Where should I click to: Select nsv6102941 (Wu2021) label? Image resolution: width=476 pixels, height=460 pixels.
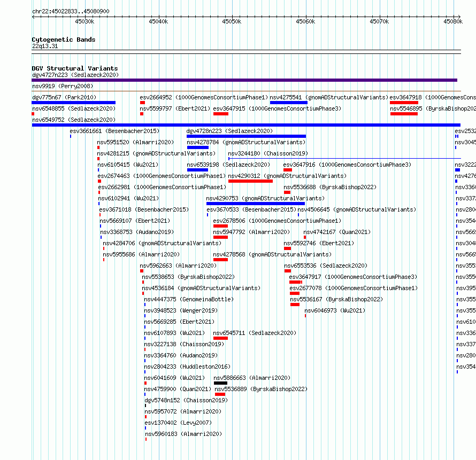[128, 198]
